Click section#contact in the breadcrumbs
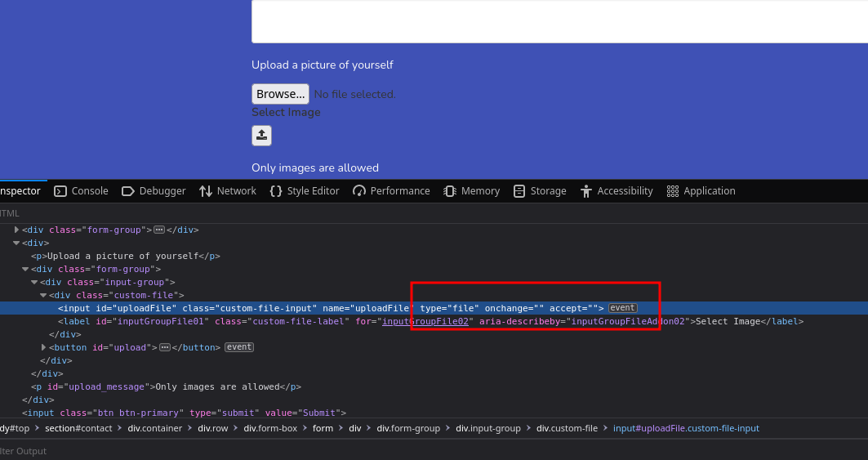 tap(78, 428)
